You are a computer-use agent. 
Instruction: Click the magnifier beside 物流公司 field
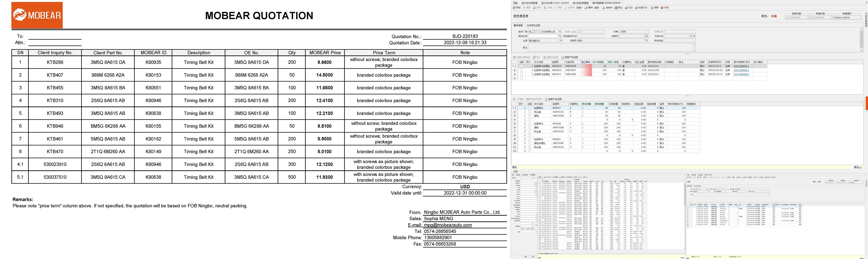(560, 36)
